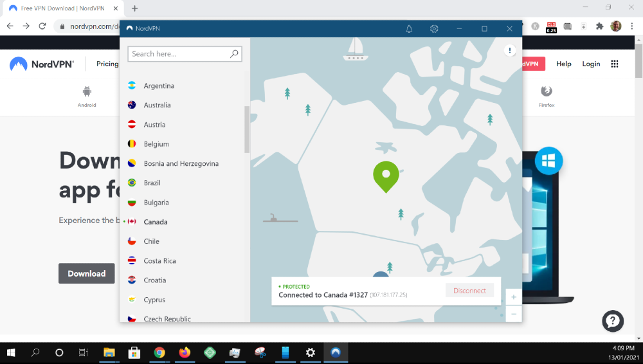Select Android platform on the webpage
The width and height of the screenshot is (643, 364).
87,96
